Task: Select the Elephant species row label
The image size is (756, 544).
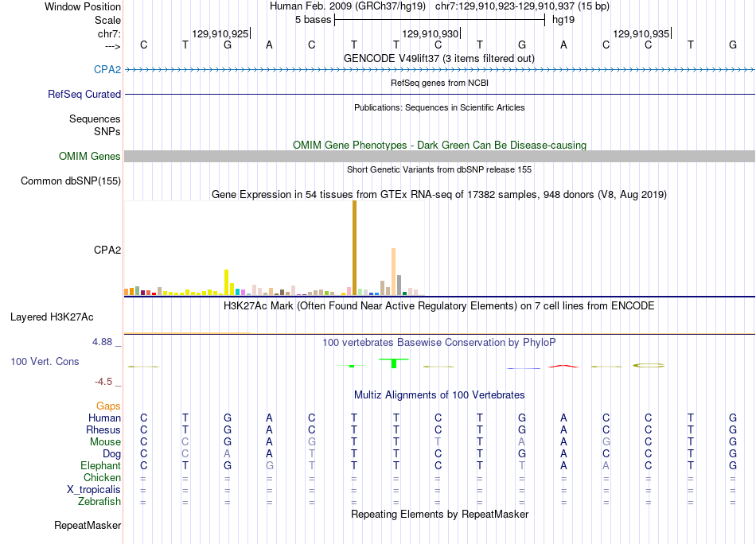Action: [100, 465]
